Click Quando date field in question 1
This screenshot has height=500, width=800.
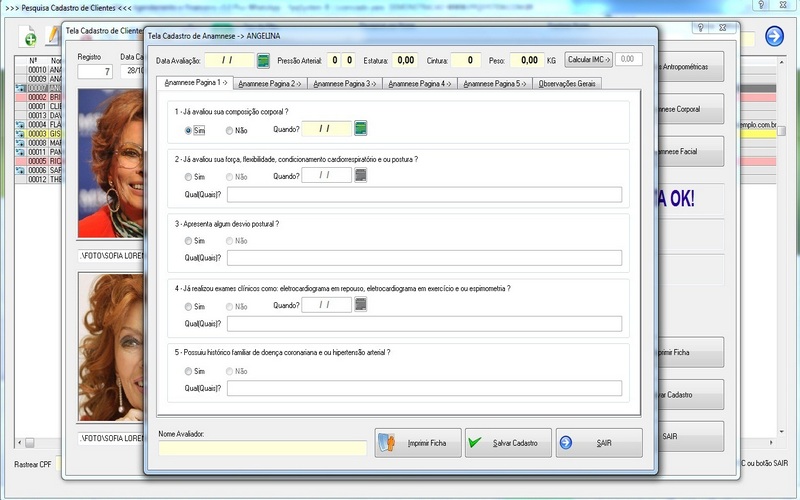[x=327, y=129]
